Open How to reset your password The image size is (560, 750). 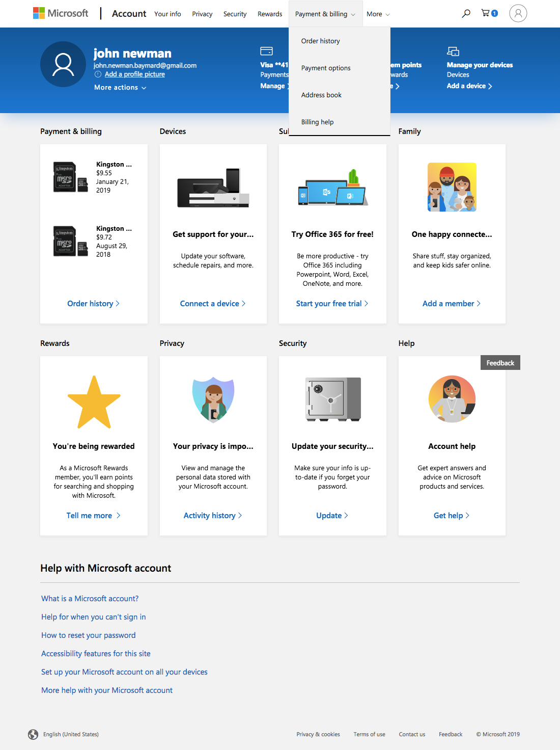(88, 635)
